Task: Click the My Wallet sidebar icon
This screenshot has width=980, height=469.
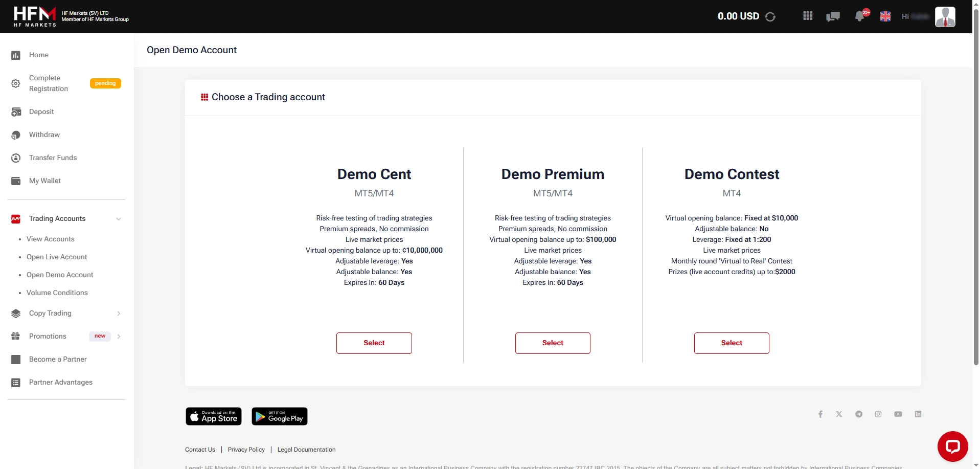Action: tap(16, 181)
